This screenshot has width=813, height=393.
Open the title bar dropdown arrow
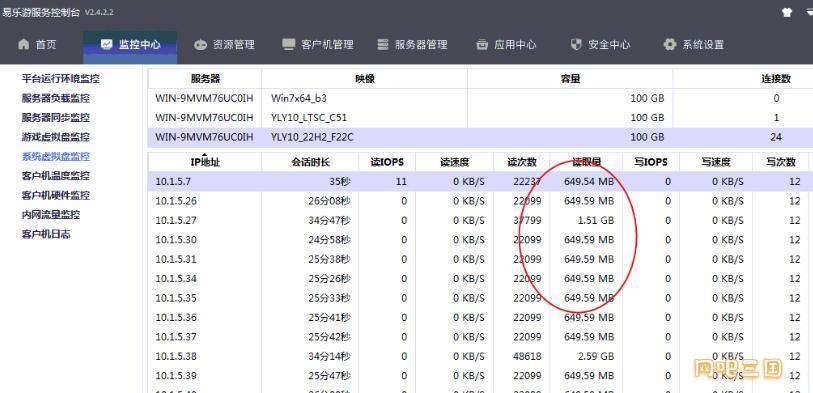pos(809,12)
